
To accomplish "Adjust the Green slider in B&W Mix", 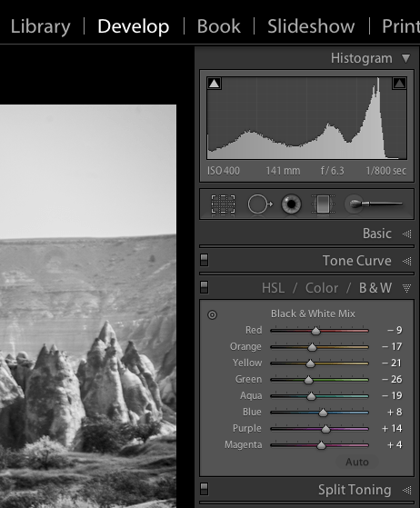I will pyautogui.click(x=308, y=380).
